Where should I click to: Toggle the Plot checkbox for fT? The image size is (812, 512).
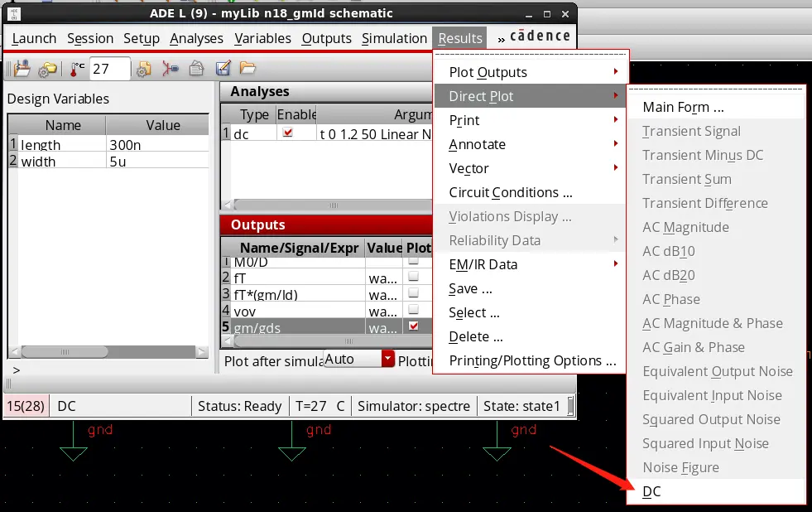click(413, 277)
